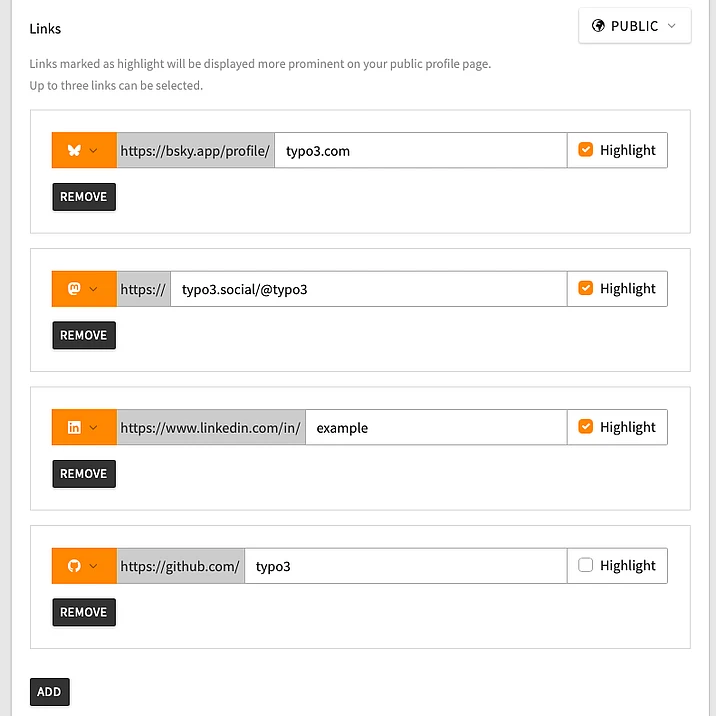The width and height of the screenshot is (716, 716).
Task: Click the GitHub service icon
Action: [74, 566]
